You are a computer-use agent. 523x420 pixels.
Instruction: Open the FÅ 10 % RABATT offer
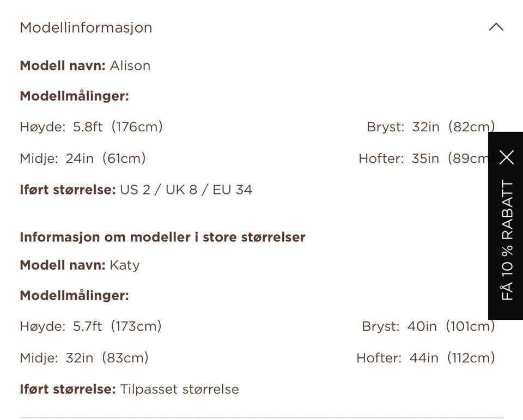[507, 241]
